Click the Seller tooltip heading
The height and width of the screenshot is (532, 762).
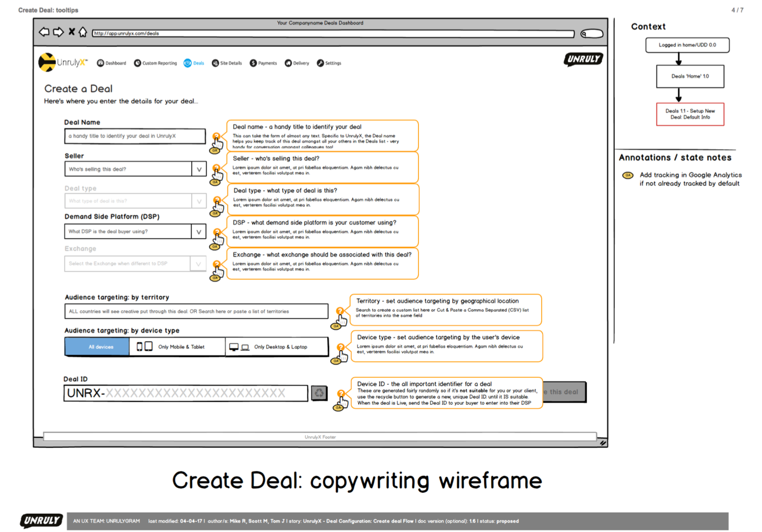(x=276, y=158)
